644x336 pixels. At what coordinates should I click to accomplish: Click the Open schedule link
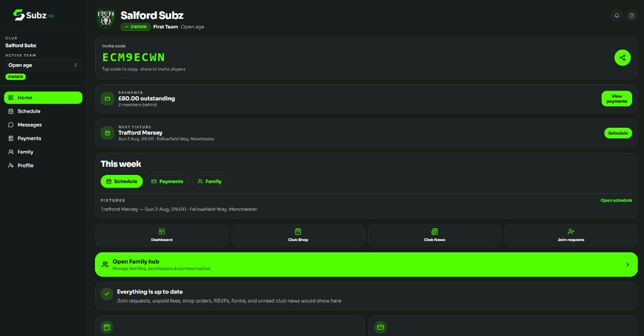(x=616, y=201)
